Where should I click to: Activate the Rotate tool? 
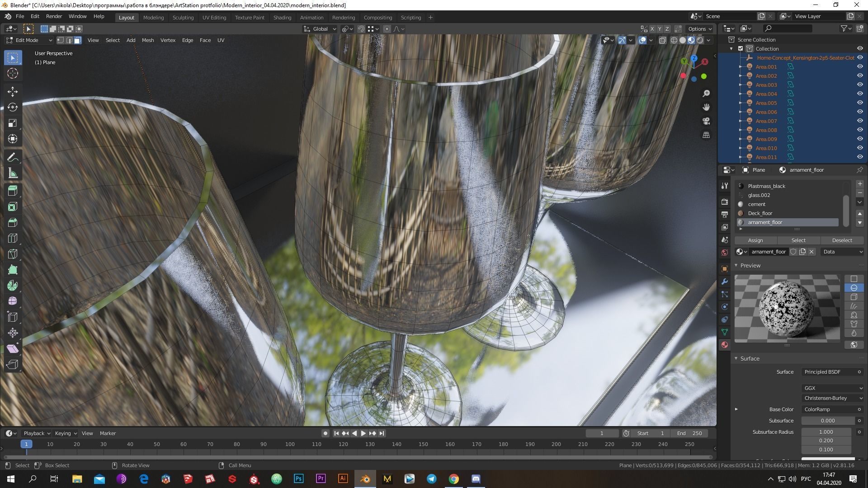point(13,107)
